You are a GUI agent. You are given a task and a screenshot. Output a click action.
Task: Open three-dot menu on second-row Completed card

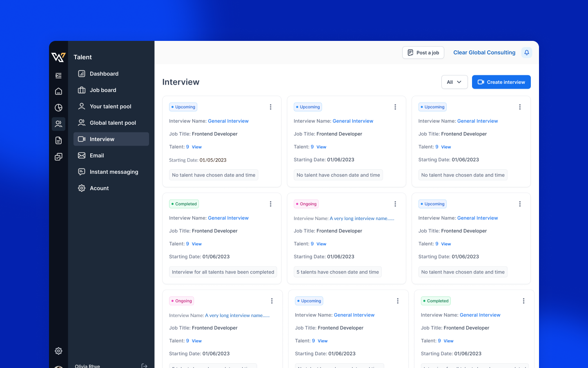pyautogui.click(x=270, y=204)
